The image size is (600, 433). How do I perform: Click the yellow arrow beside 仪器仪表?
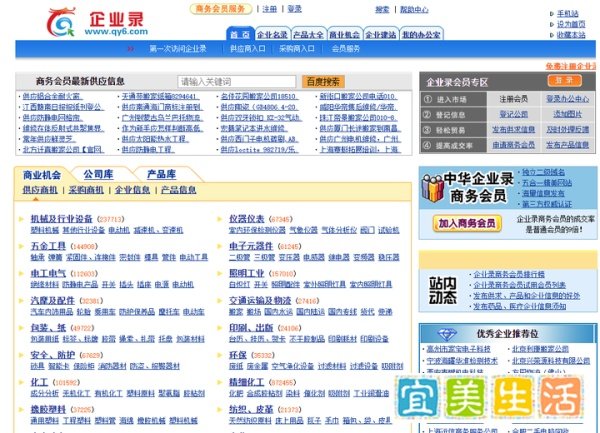220,219
